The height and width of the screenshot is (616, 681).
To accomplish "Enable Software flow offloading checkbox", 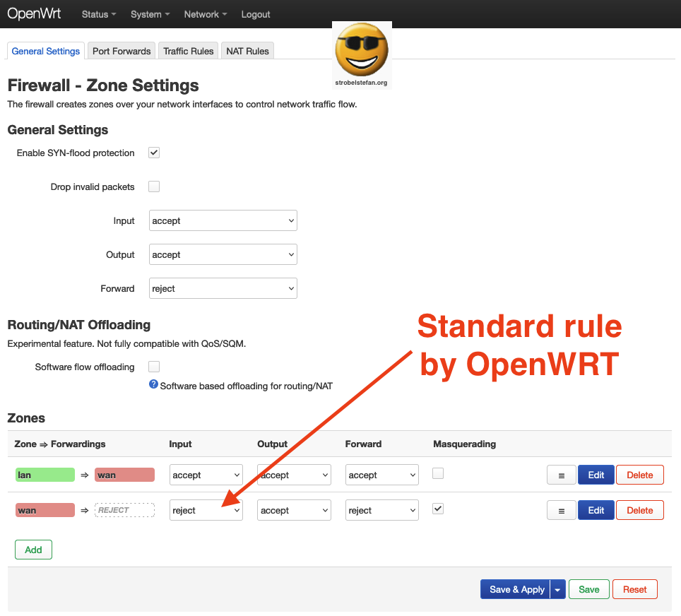I will point(154,367).
